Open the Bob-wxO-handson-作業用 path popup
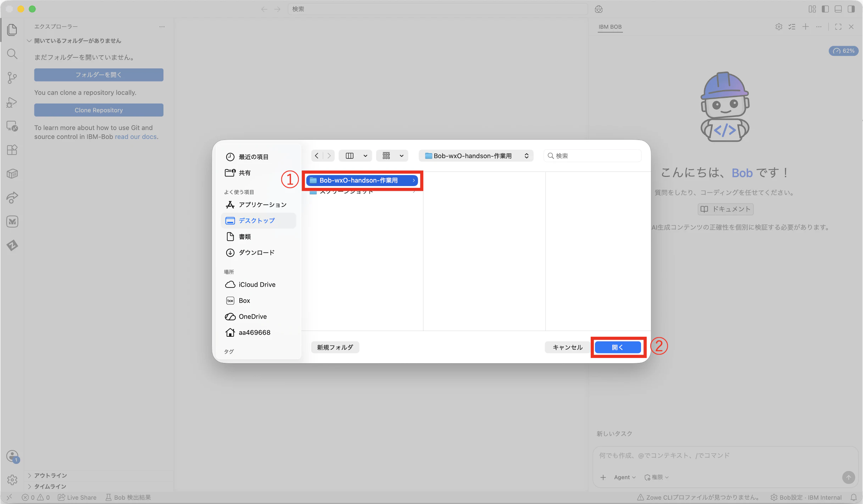This screenshot has width=863, height=504. point(476,156)
